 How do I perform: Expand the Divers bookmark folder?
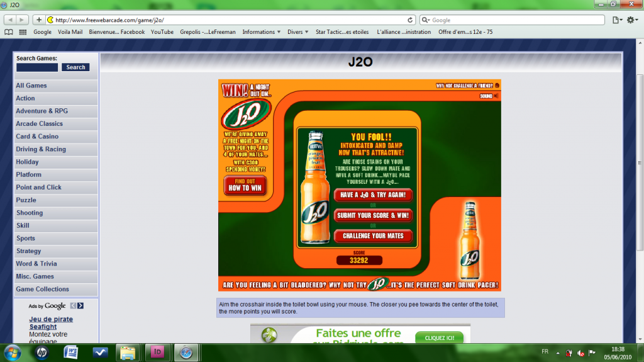(297, 32)
